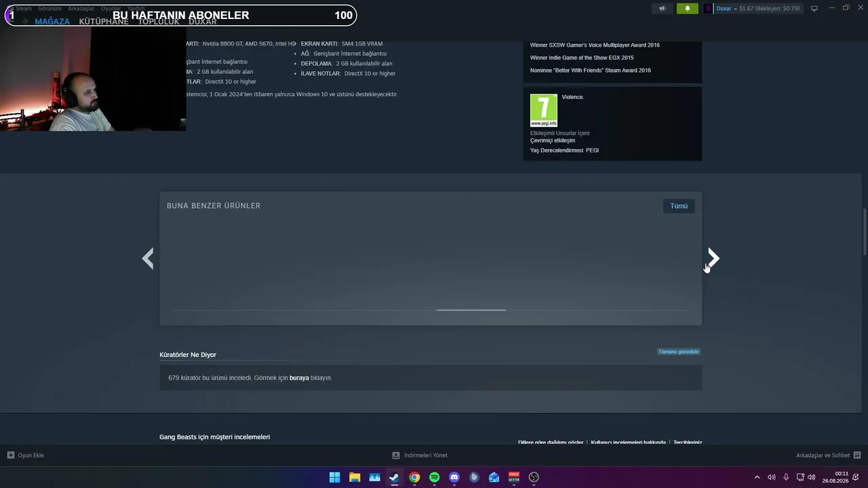The image size is (868, 488).
Task: Click the first tray speaker icon
Action: tap(772, 477)
